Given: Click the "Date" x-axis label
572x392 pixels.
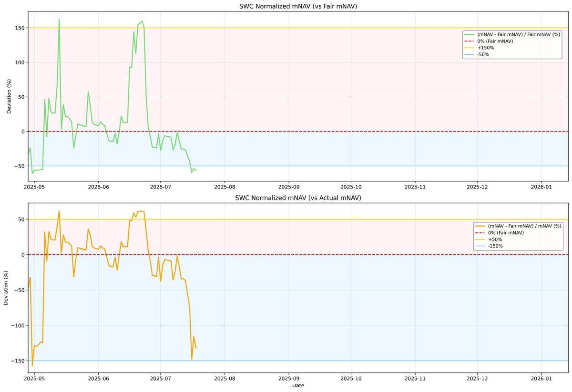Looking at the screenshot, I should (298, 385).
